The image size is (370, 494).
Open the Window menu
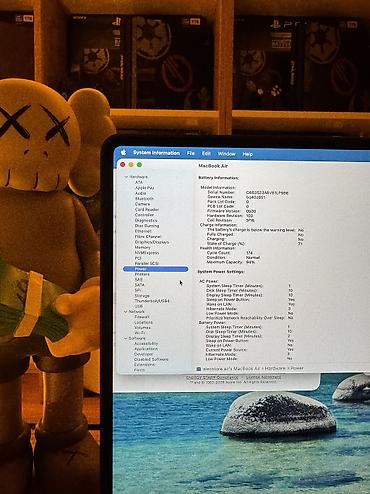pyautogui.click(x=227, y=154)
